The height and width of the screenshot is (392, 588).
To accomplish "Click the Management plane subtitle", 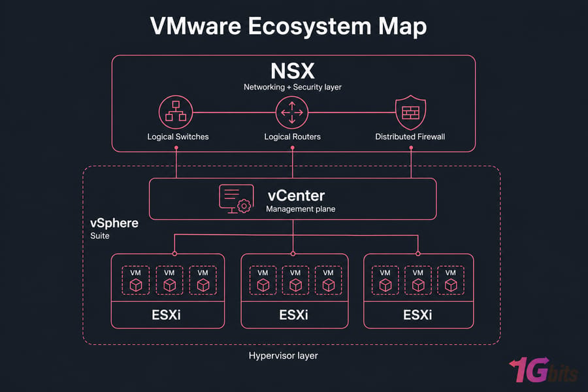I will tap(301, 209).
